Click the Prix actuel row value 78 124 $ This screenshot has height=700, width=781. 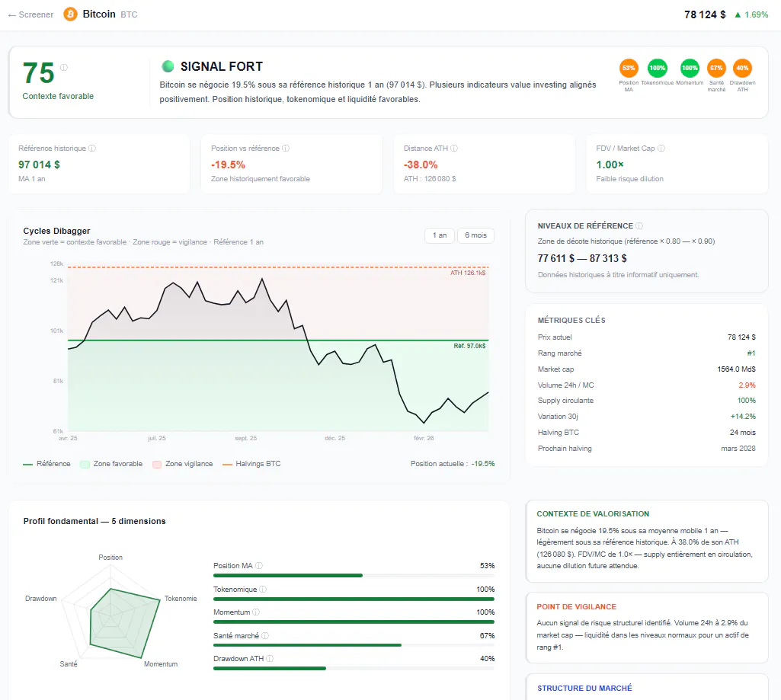point(741,337)
